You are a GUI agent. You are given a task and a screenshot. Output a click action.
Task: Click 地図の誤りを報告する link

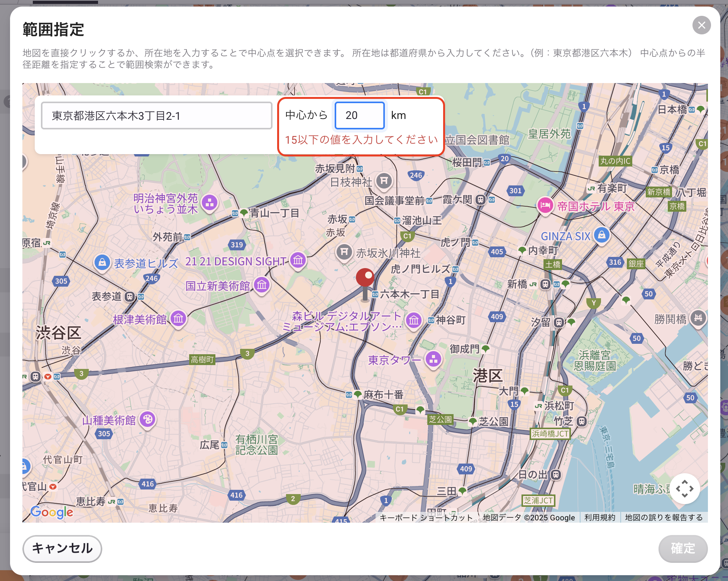point(664,518)
